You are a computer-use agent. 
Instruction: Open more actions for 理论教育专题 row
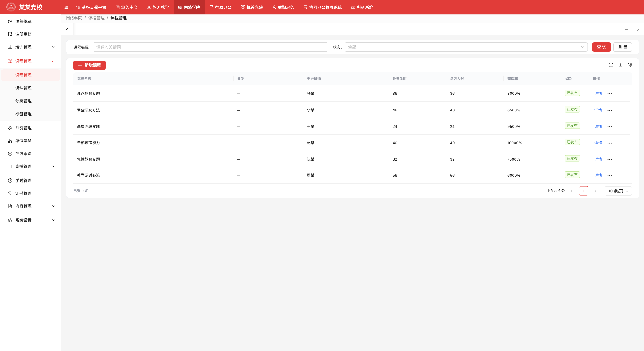pos(610,94)
